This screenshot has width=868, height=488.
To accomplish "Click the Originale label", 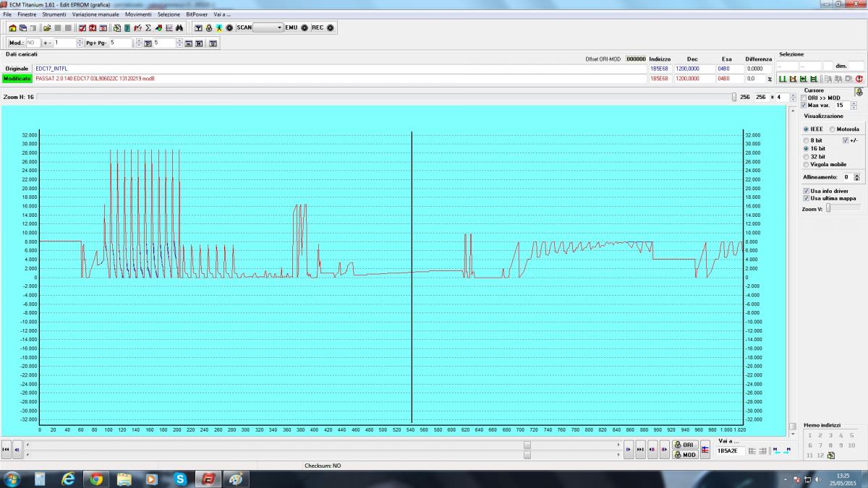I will (17, 69).
